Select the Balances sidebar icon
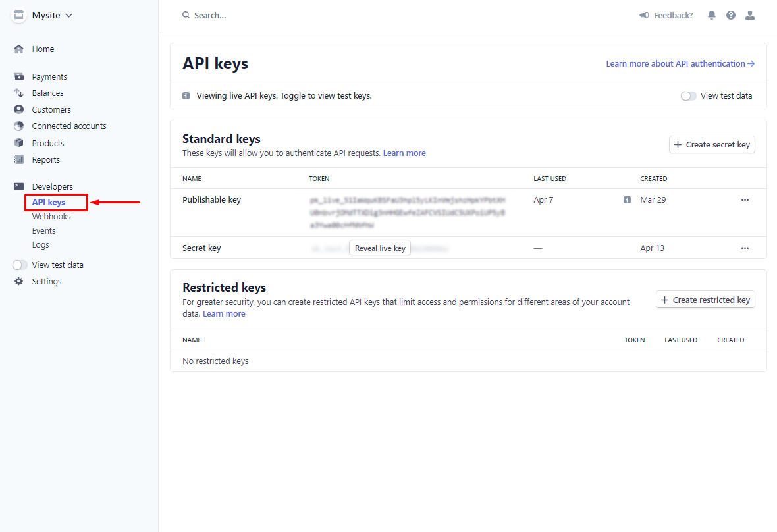 (18, 93)
